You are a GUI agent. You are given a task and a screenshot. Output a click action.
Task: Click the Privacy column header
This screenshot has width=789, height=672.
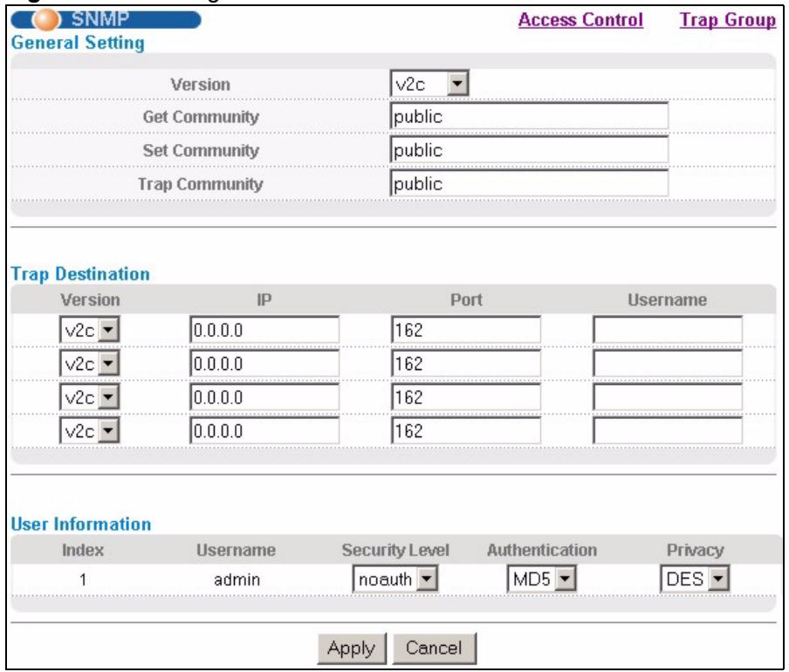pyautogui.click(x=695, y=551)
